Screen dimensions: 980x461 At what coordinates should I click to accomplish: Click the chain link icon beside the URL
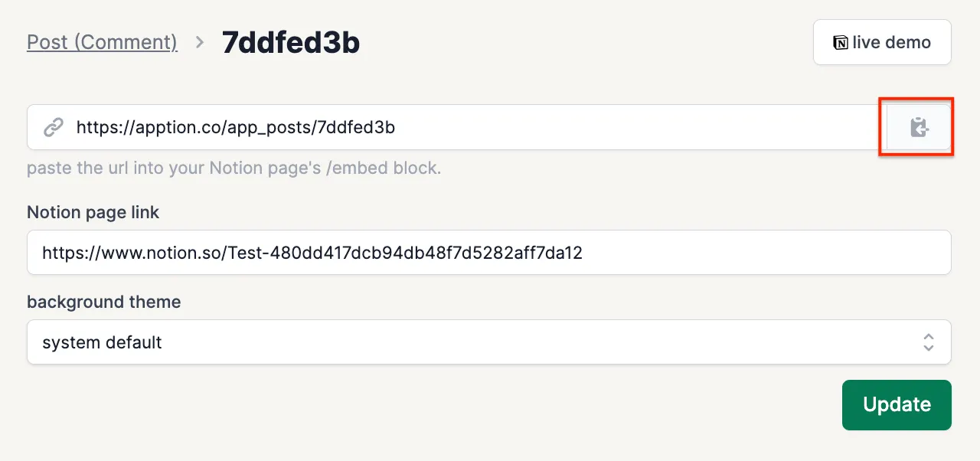[53, 127]
